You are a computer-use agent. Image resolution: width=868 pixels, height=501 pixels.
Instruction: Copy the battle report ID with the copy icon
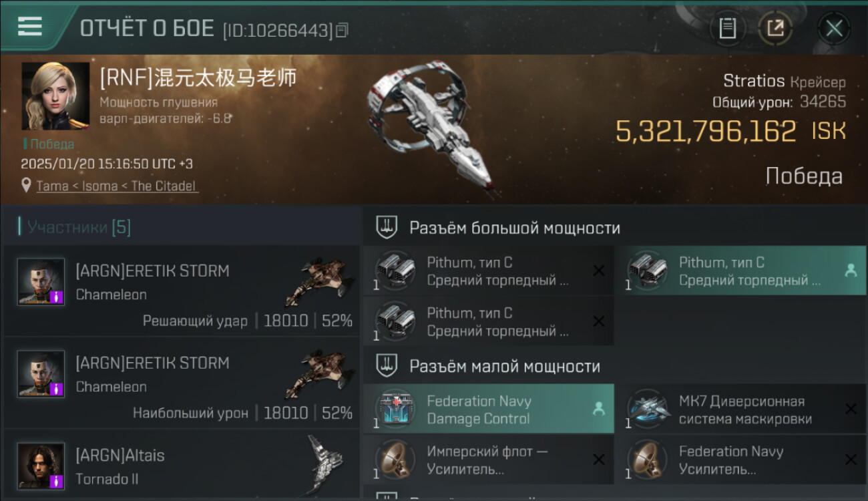pos(342,30)
